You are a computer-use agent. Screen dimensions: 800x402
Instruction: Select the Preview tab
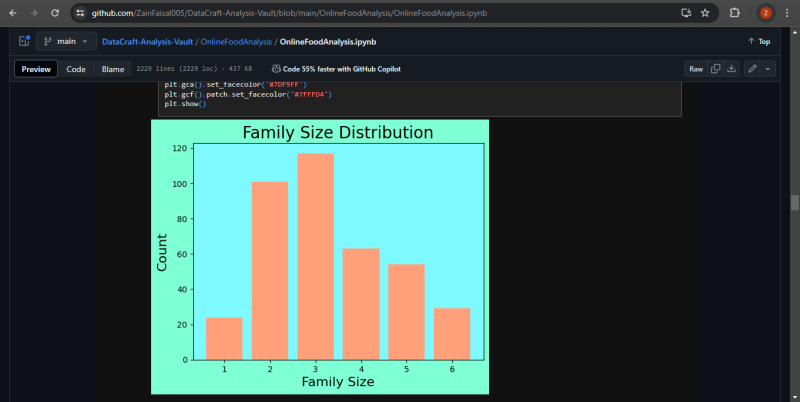pyautogui.click(x=36, y=69)
